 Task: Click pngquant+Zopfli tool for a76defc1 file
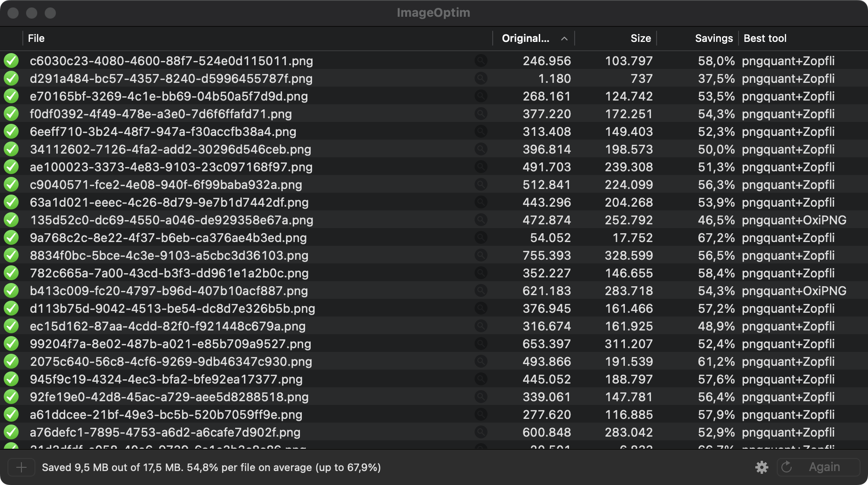point(788,432)
